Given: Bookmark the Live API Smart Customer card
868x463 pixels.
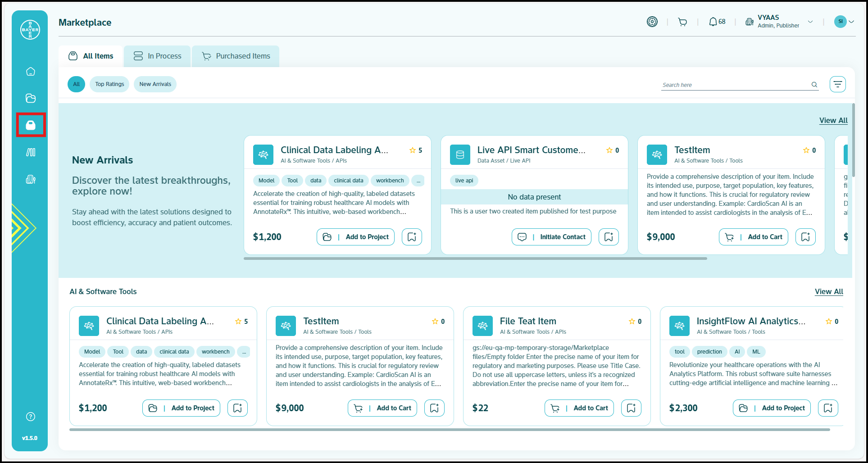Looking at the screenshot, I should [609, 237].
